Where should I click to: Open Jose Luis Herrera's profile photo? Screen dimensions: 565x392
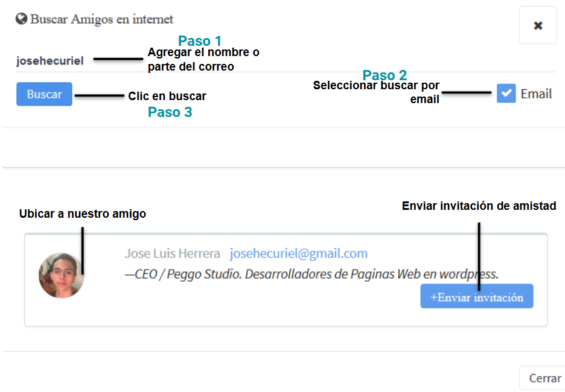coord(61,276)
